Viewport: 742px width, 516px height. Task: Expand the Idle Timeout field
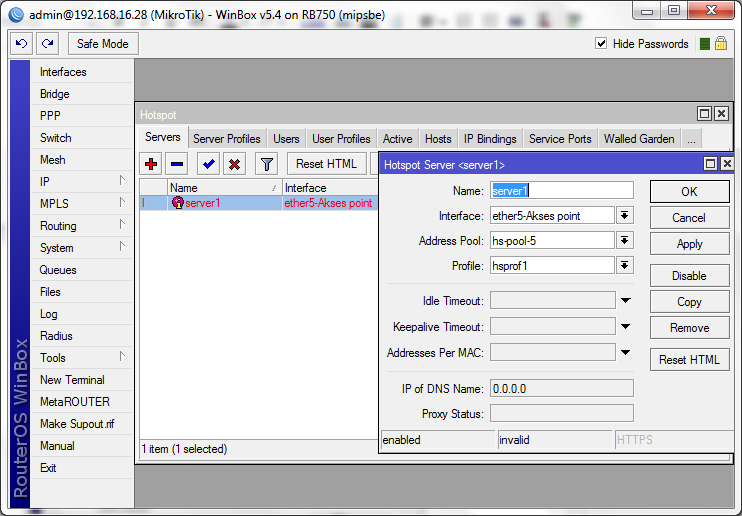[626, 301]
